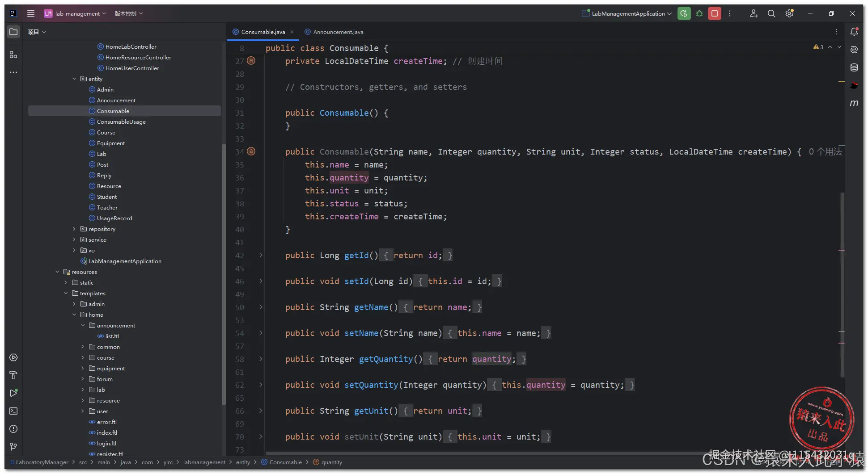The image size is (868, 474).
Task: Unfold the getId method at line 42
Action: 261,255
